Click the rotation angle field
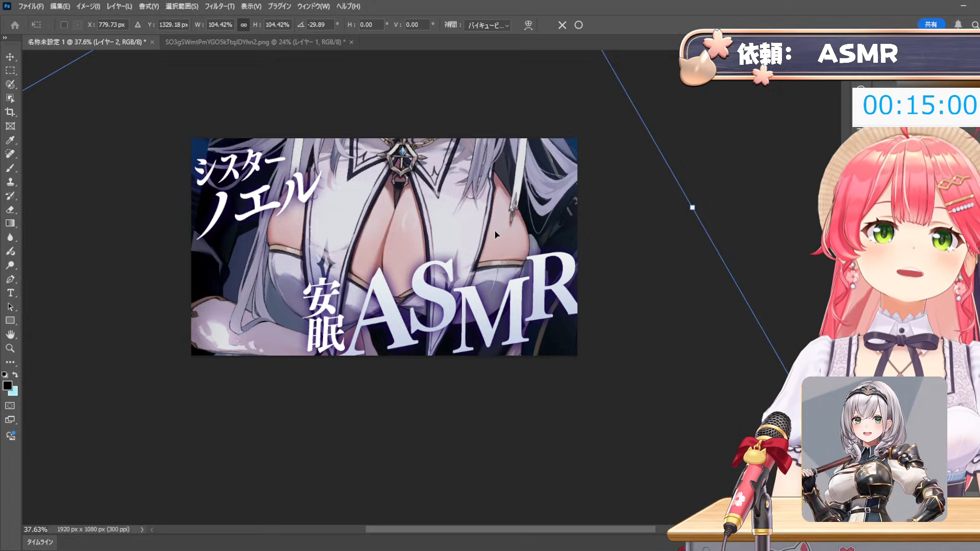 pyautogui.click(x=320, y=24)
